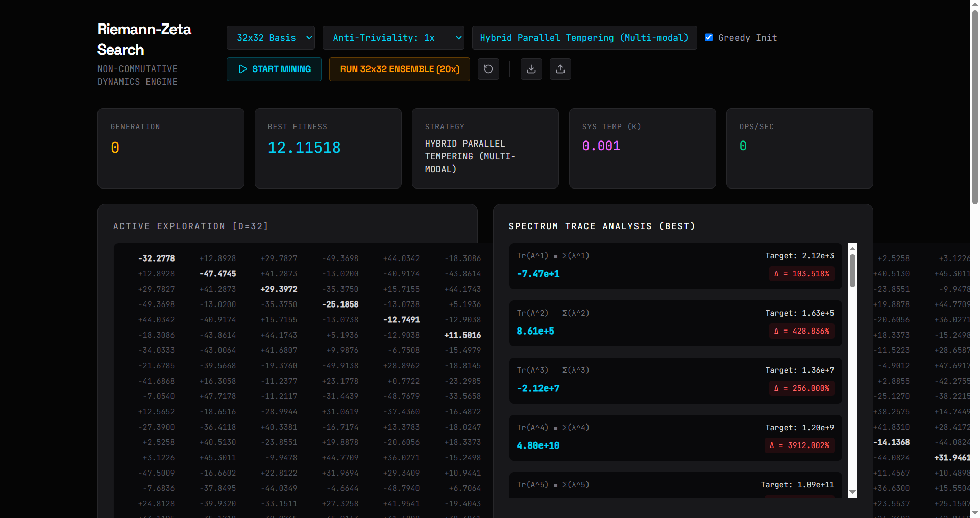Open the Hybrid Parallel Tempering strategy selector

tap(584, 38)
